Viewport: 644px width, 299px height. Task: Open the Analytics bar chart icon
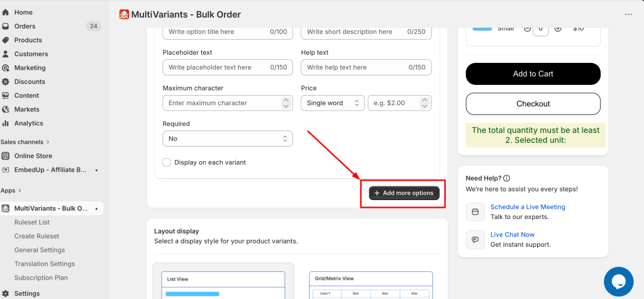5,123
